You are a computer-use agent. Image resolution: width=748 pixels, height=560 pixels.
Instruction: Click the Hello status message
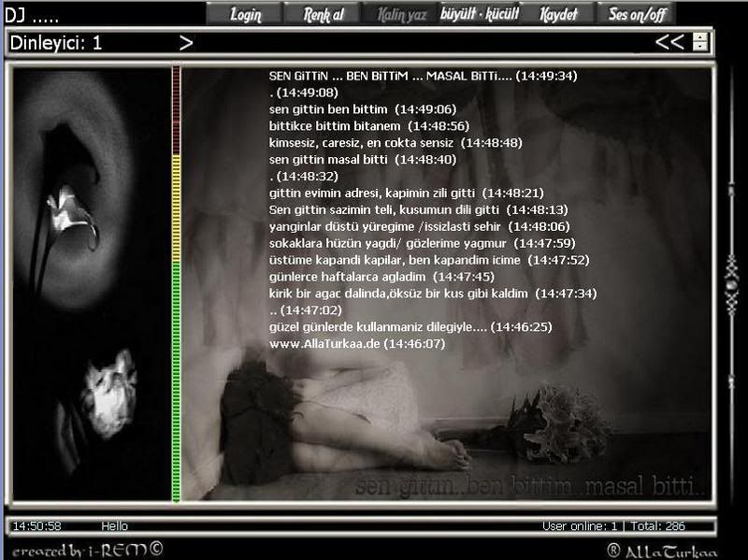(x=114, y=526)
